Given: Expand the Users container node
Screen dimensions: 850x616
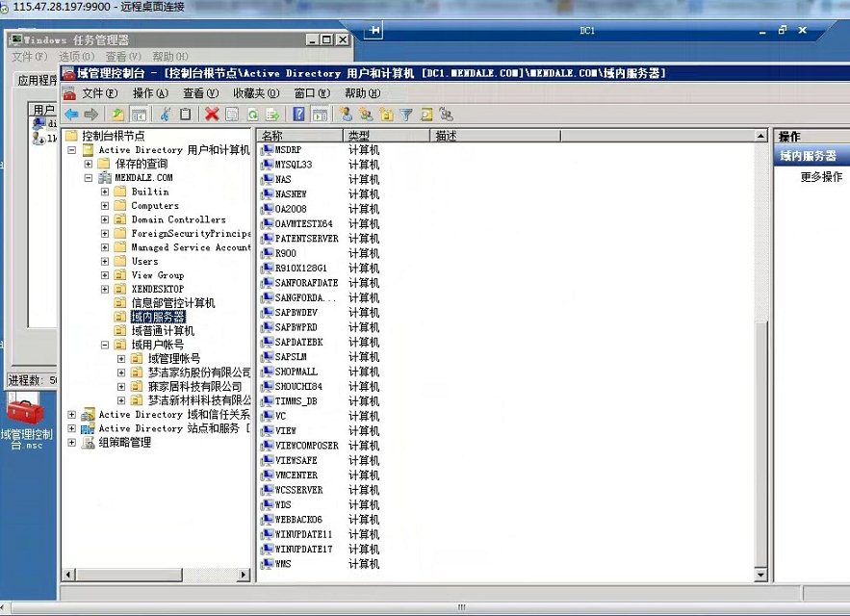Looking at the screenshot, I should click(105, 262).
